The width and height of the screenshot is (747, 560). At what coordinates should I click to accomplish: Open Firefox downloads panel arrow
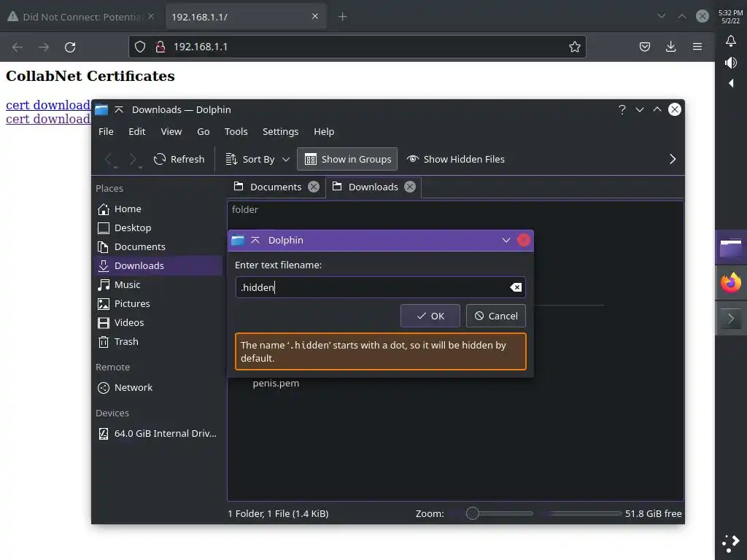pyautogui.click(x=671, y=46)
